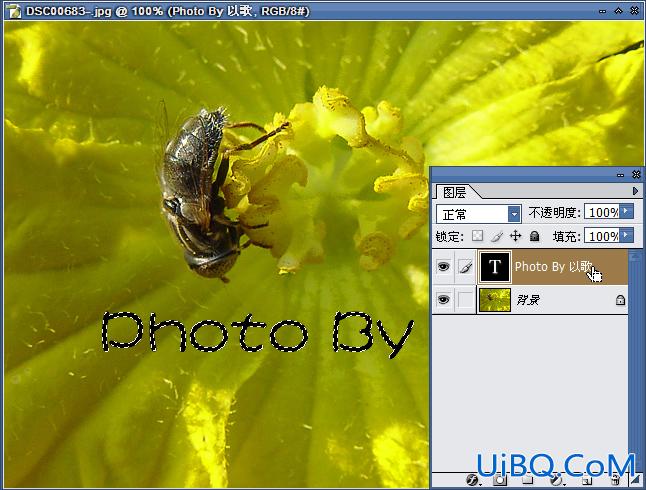This screenshot has width=646, height=490.
Task: Click the 背景 layer lock icon
Action: [x=620, y=300]
